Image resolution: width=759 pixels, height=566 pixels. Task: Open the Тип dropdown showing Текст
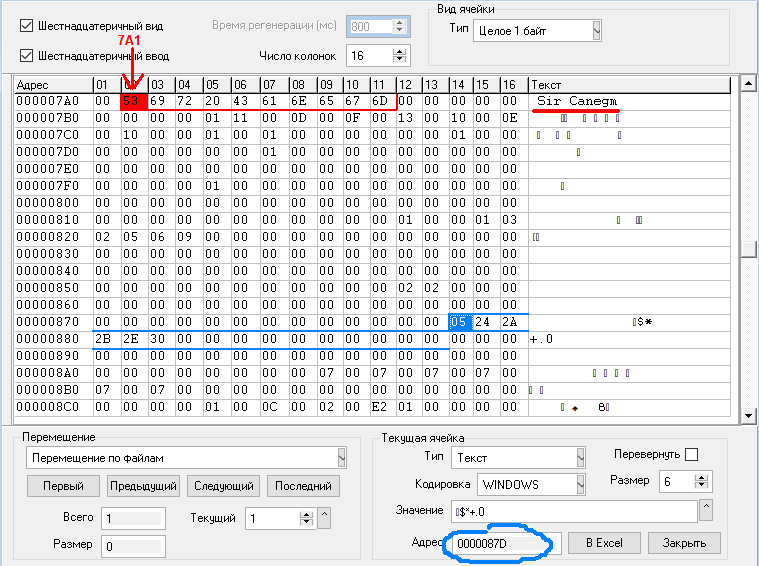[x=580, y=458]
